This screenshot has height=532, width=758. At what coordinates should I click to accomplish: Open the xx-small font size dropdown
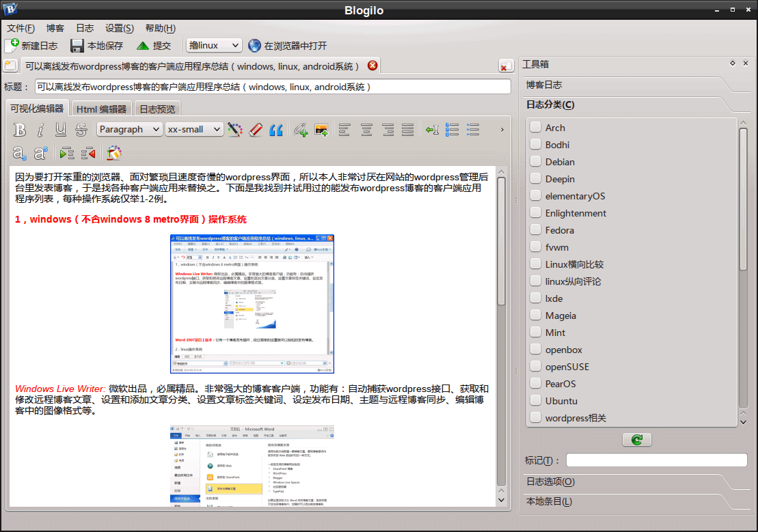click(x=194, y=129)
